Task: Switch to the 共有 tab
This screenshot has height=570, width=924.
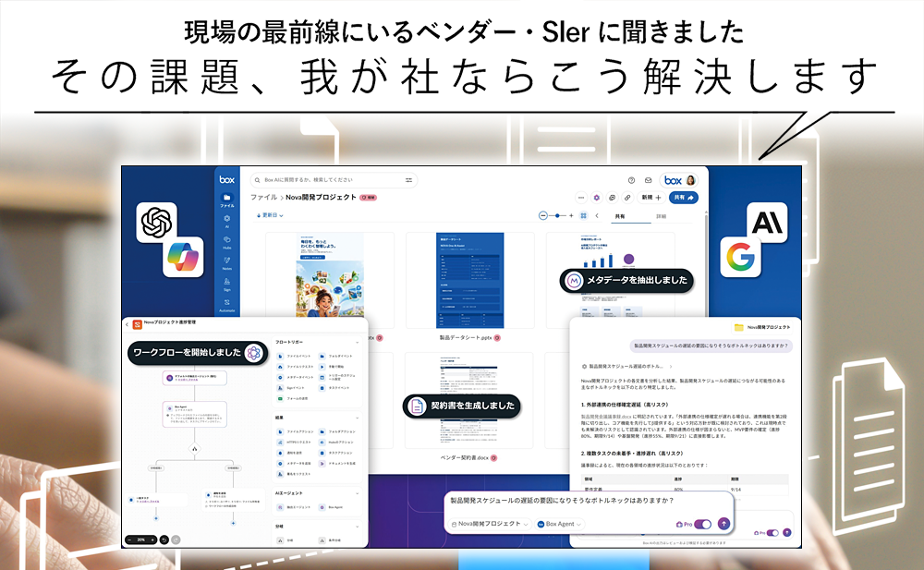Action: point(620,216)
